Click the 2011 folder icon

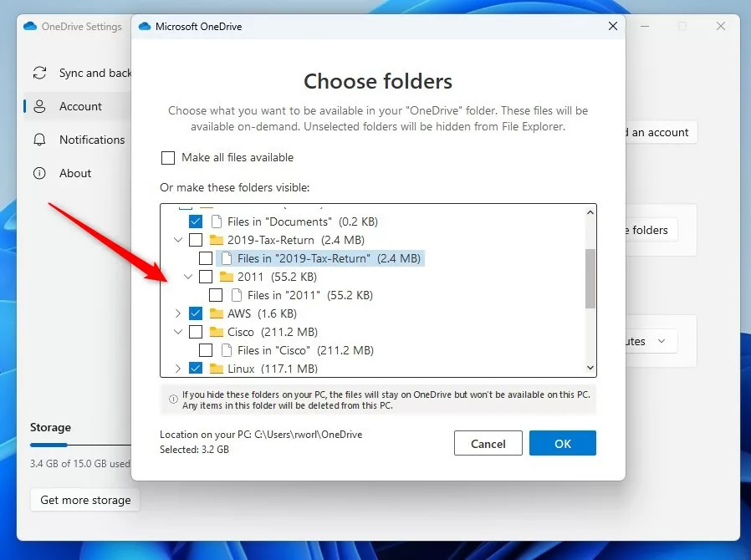click(x=226, y=277)
